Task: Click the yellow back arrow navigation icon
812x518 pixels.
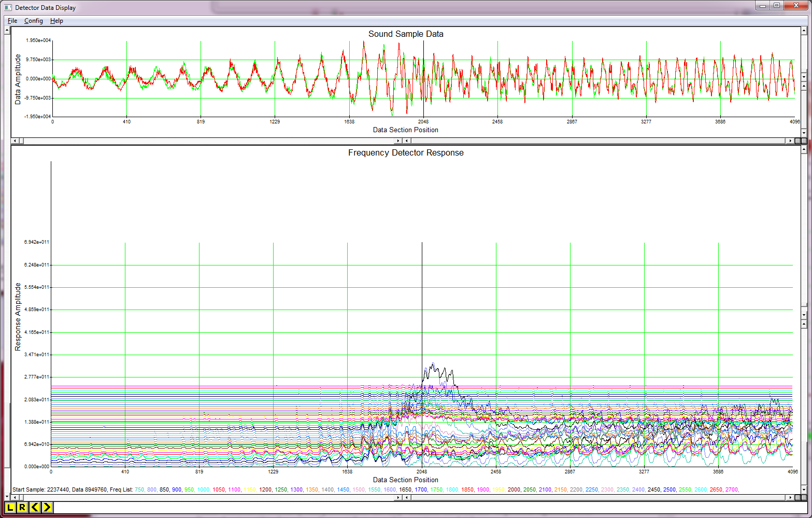Action: (34, 508)
